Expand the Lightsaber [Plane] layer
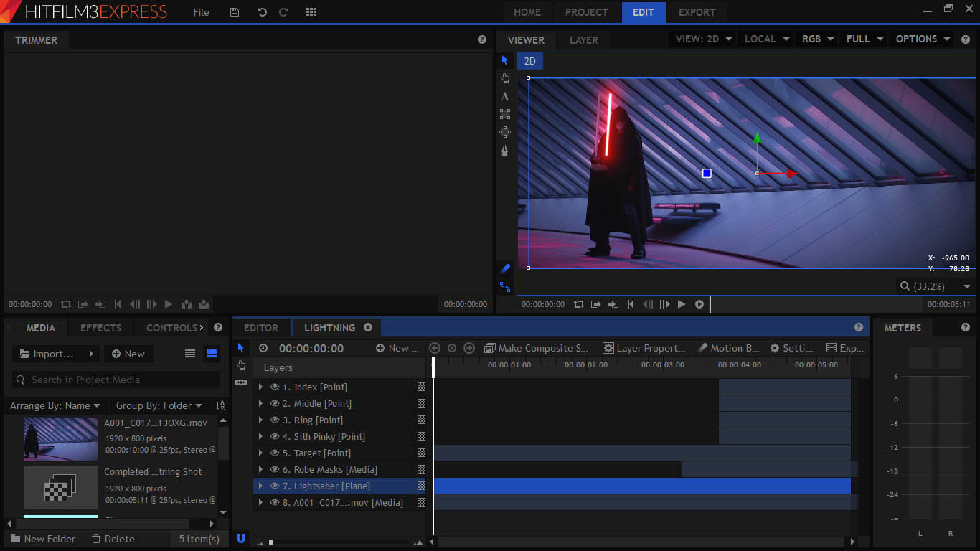 click(x=260, y=486)
